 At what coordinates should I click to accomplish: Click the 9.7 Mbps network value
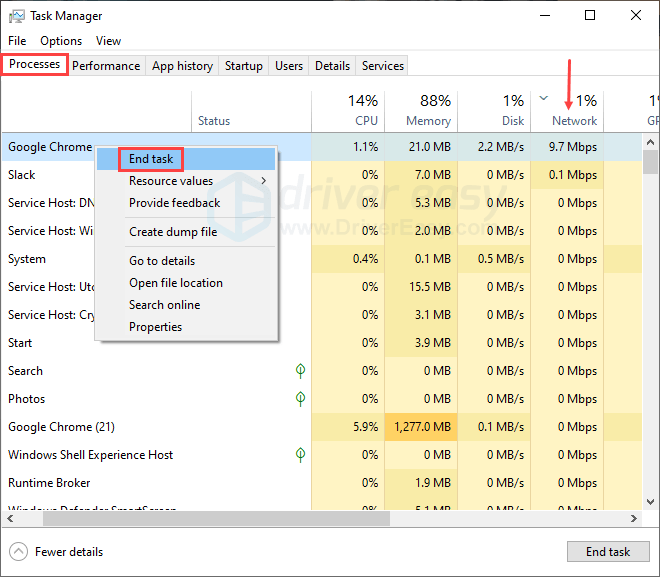pos(572,147)
